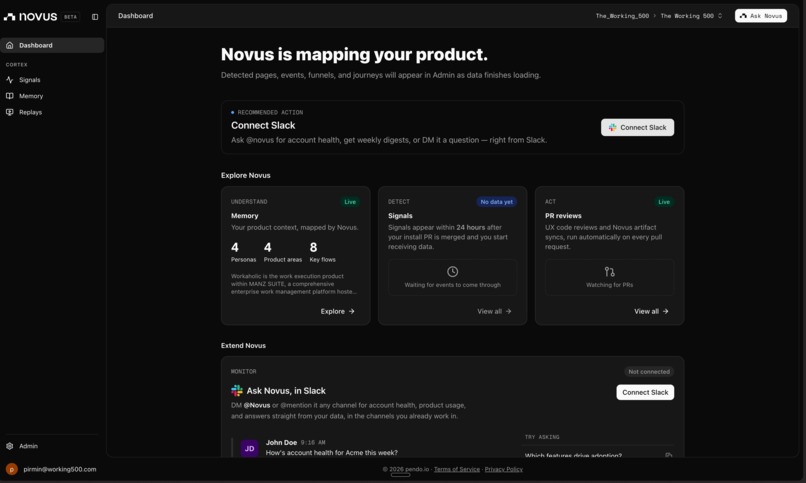Click the Not connected badge
806x483 pixels.
point(649,371)
